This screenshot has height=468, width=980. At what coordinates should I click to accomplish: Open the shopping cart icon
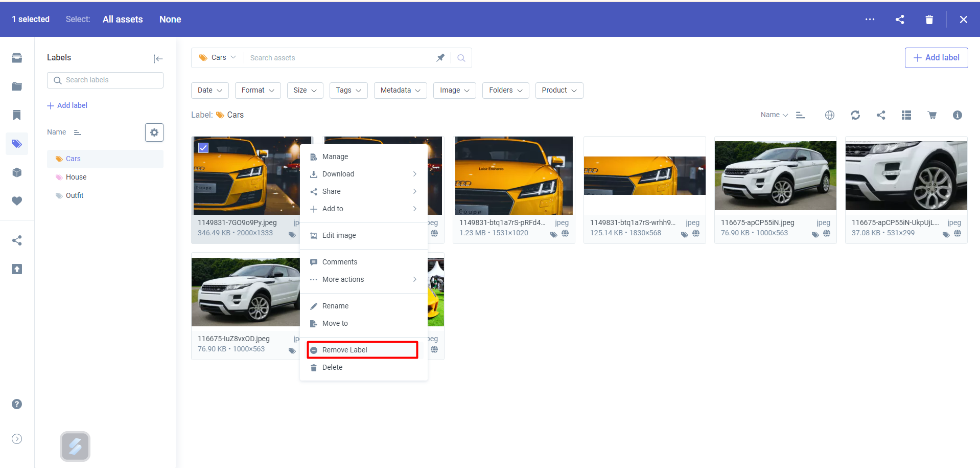(931, 115)
